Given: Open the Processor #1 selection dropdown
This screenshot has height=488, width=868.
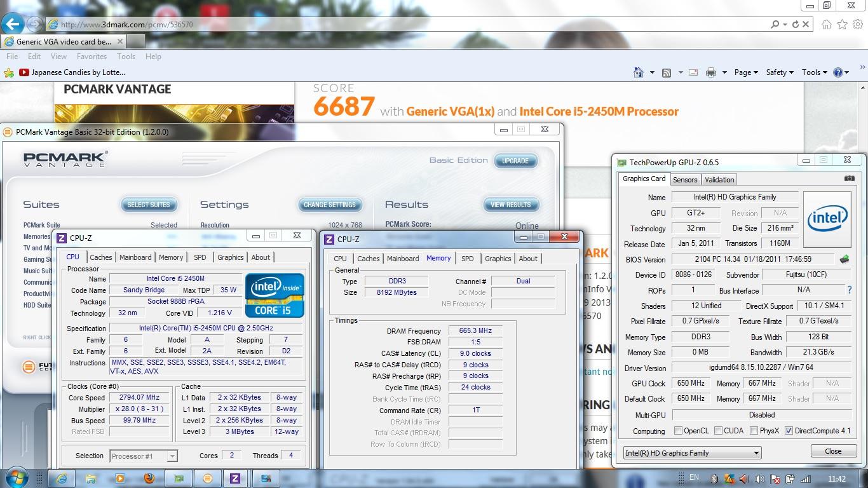Looking at the screenshot, I should pyautogui.click(x=143, y=456).
